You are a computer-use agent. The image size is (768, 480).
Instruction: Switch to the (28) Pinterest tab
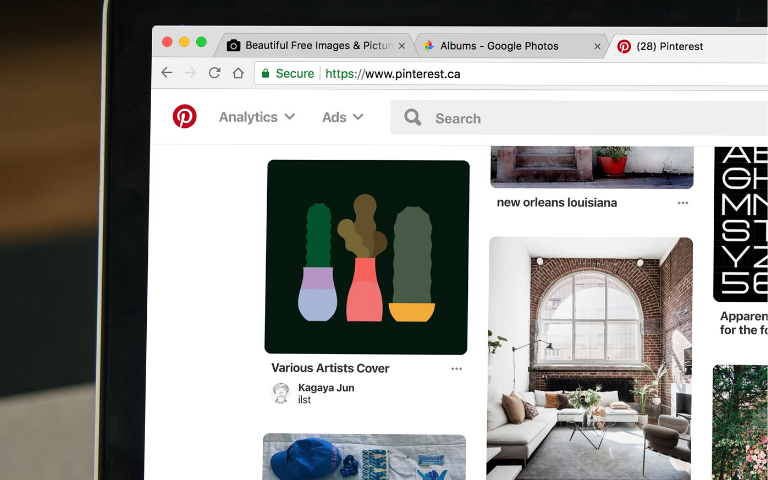click(x=686, y=47)
